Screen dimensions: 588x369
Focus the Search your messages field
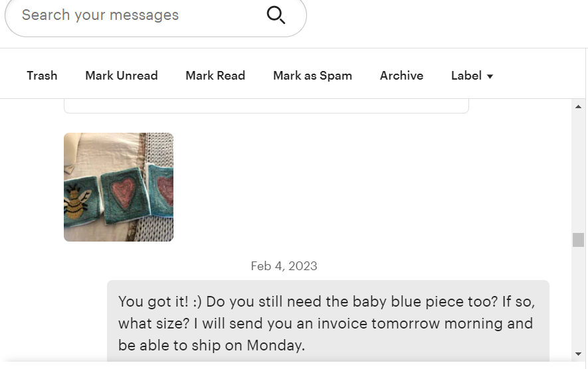(x=133, y=15)
